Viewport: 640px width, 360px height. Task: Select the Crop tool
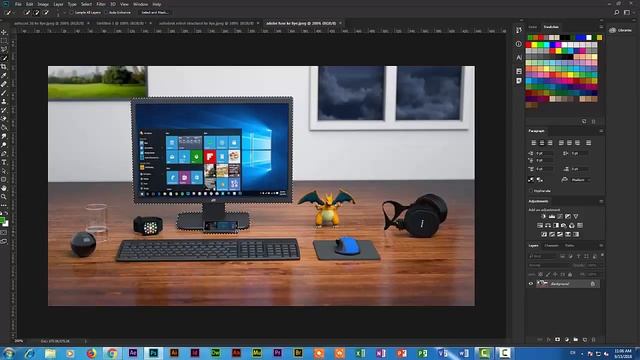[4, 67]
